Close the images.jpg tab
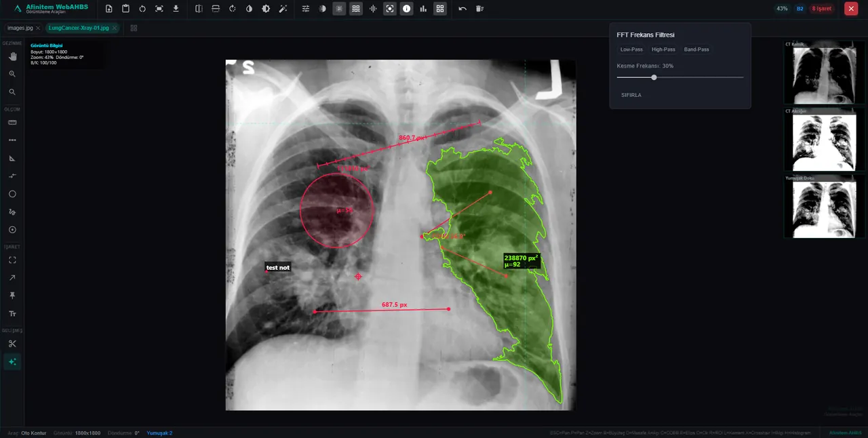Viewport: 868px width, 438px height. (38, 28)
